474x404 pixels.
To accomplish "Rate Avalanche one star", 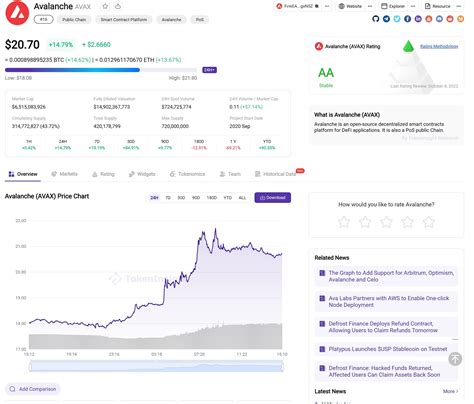I will pos(344,222).
